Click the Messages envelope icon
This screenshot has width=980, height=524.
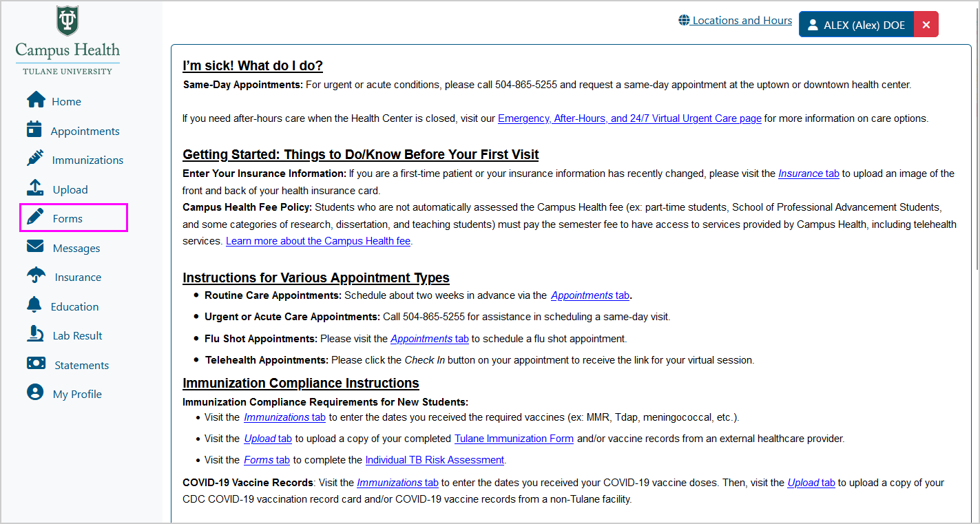[x=35, y=247]
